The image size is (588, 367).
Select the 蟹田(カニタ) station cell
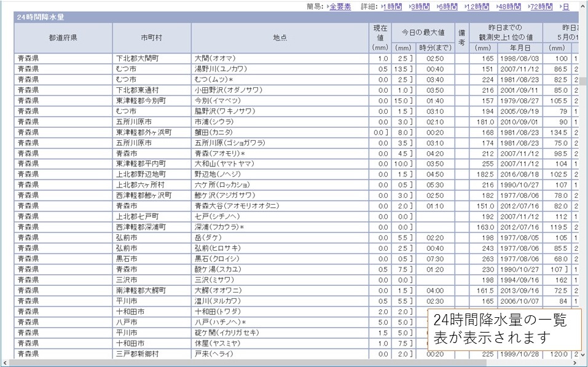[280, 132]
